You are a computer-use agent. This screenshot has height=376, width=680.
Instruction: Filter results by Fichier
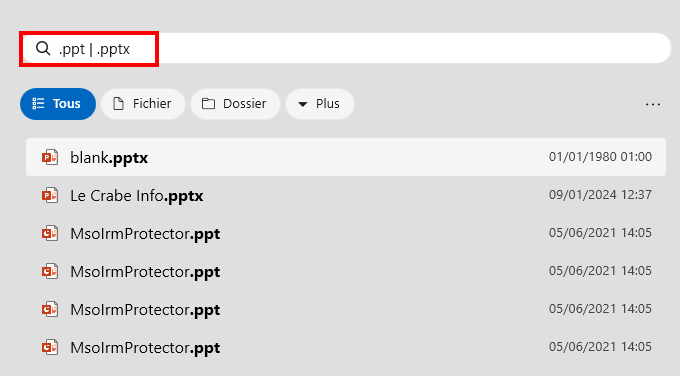click(143, 104)
